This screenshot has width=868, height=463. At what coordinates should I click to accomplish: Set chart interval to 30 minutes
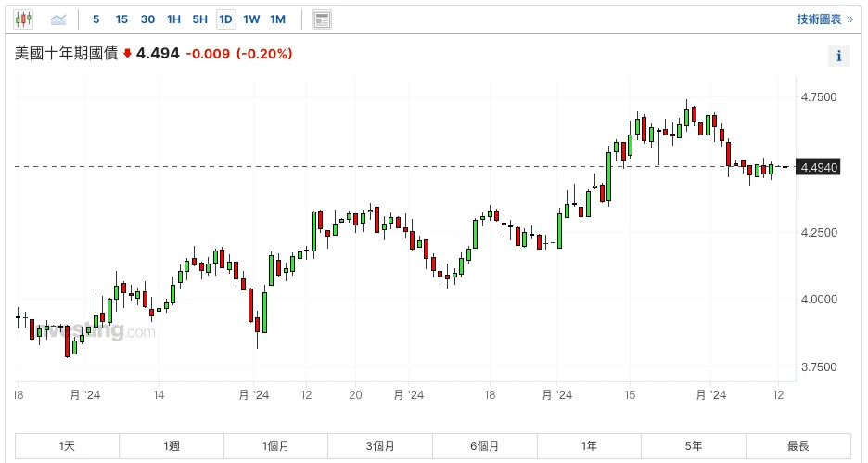click(x=147, y=19)
